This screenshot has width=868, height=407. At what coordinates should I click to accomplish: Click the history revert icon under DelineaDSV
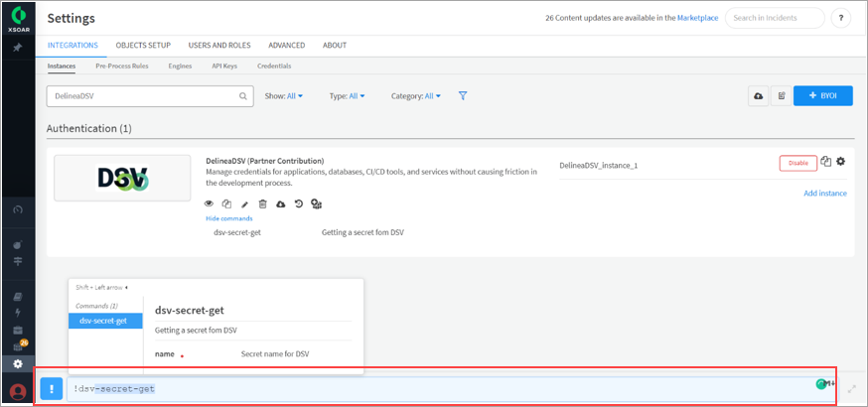299,203
